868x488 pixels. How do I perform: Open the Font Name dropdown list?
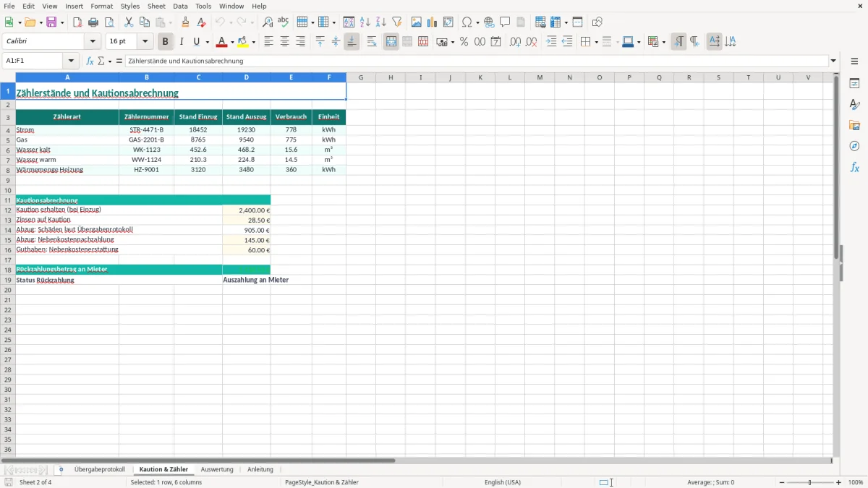coord(93,42)
